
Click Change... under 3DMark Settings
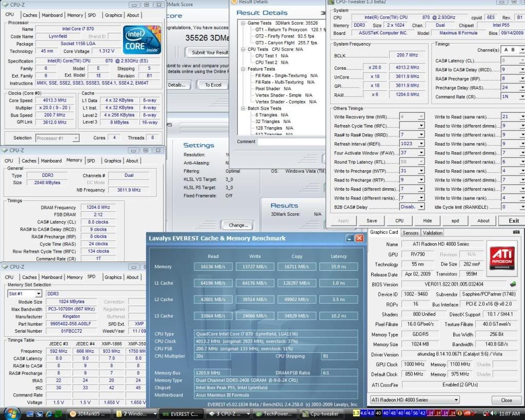click(238, 225)
